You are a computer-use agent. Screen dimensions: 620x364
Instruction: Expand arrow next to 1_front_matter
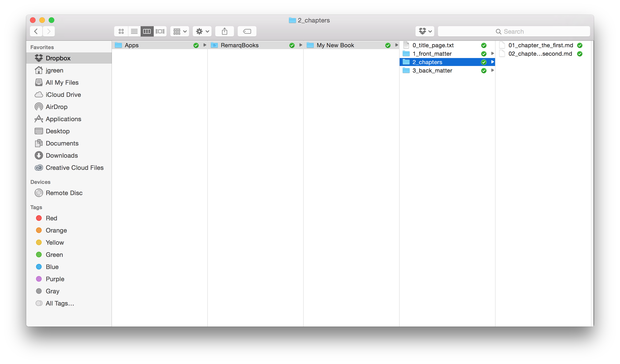coord(492,53)
